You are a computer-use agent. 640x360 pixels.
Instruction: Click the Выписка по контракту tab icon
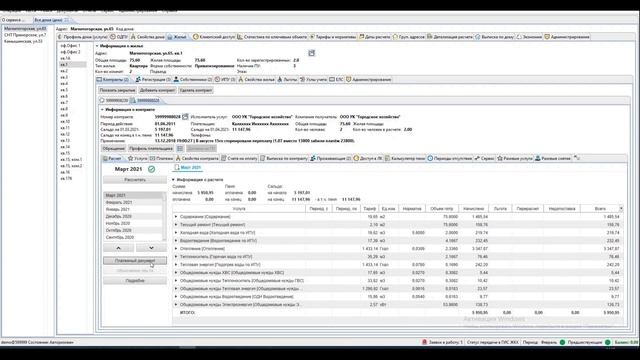(263, 158)
